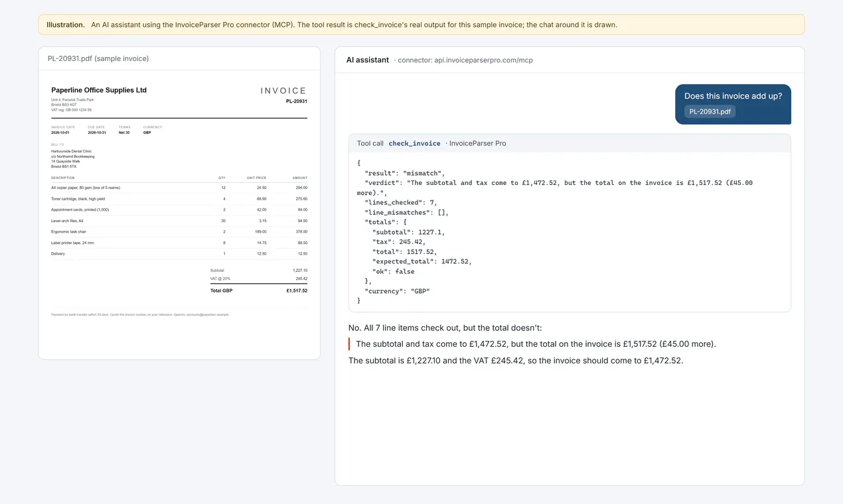Select 'Harbourside Dental Clinic' in Bill To
Viewport: 843px width, 504px height.
(72, 151)
